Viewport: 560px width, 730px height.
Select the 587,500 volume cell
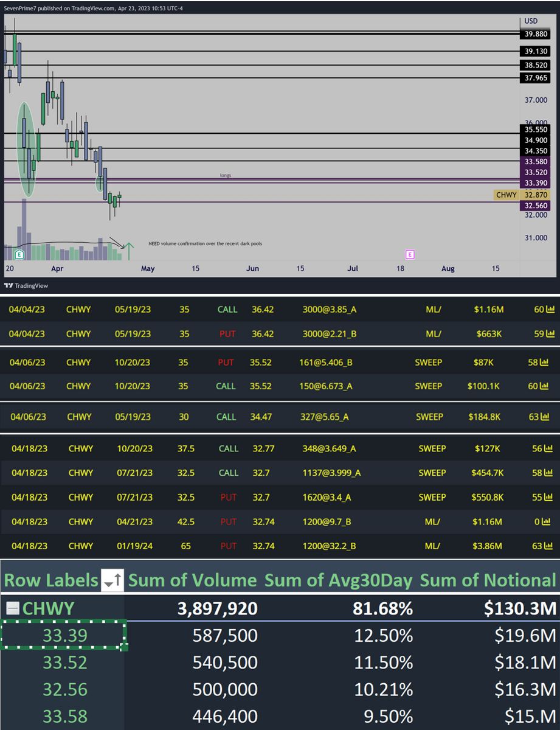click(x=225, y=636)
